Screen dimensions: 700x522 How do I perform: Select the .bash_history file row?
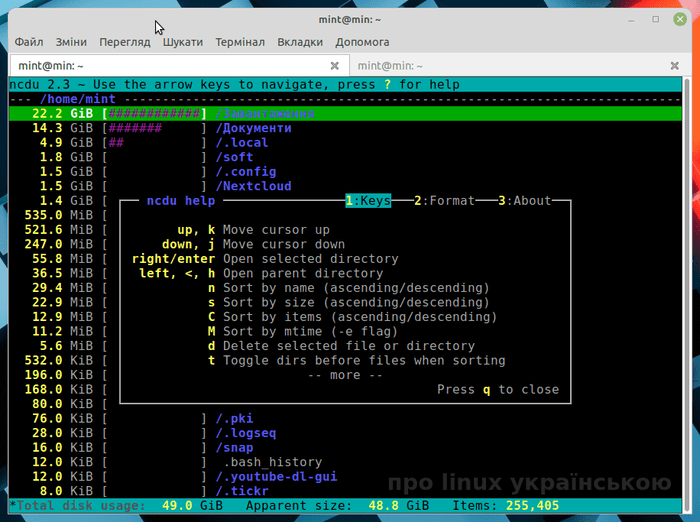[x=346, y=462]
